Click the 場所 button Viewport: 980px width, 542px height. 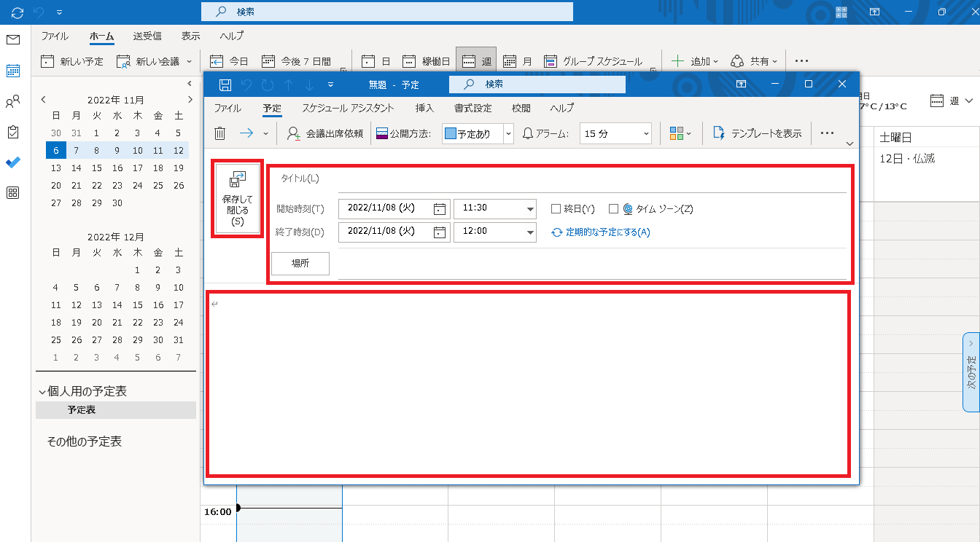[x=300, y=264]
